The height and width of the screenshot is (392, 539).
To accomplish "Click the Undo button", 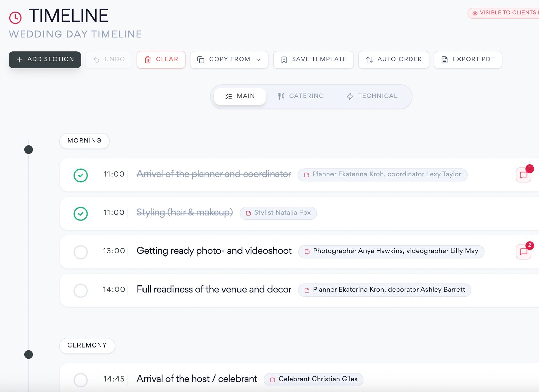I will (x=109, y=60).
